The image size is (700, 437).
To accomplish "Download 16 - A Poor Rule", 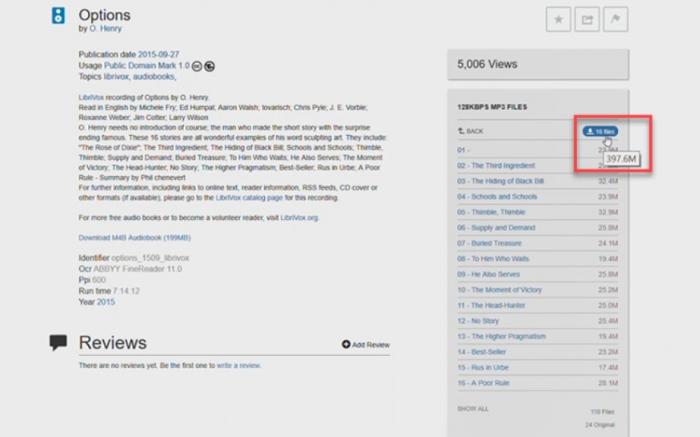I will [483, 383].
